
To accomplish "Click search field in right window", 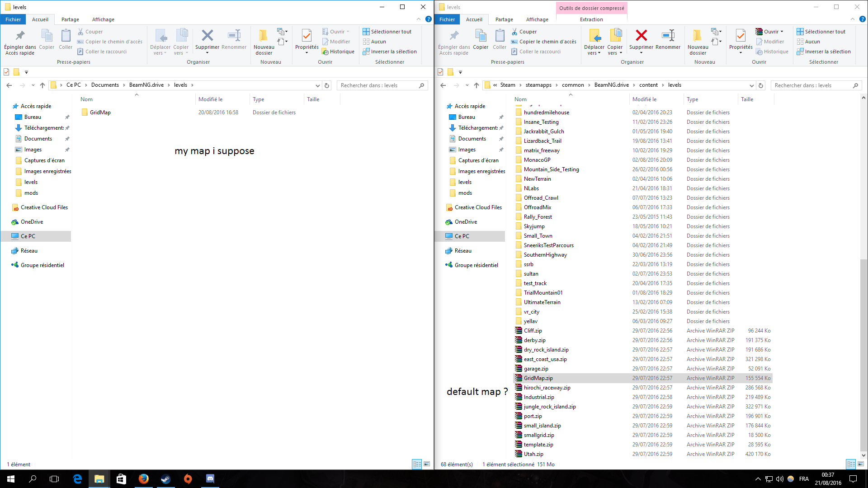I will click(816, 85).
